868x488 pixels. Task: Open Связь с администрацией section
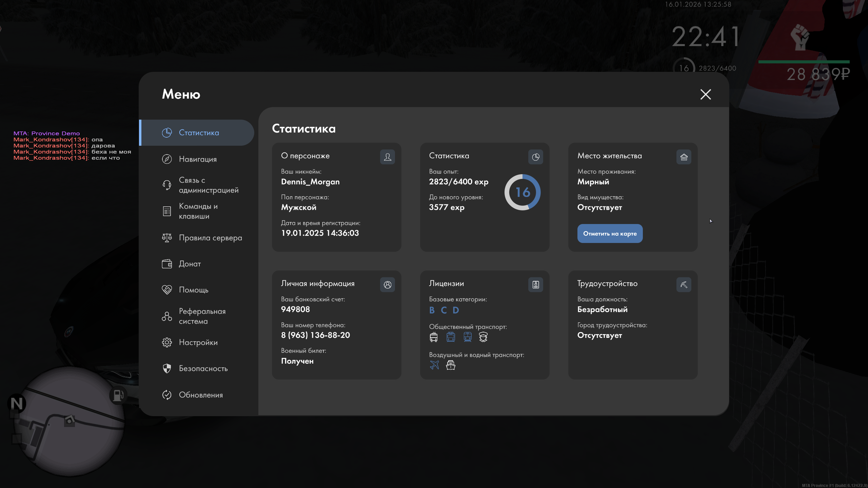pyautogui.click(x=208, y=185)
